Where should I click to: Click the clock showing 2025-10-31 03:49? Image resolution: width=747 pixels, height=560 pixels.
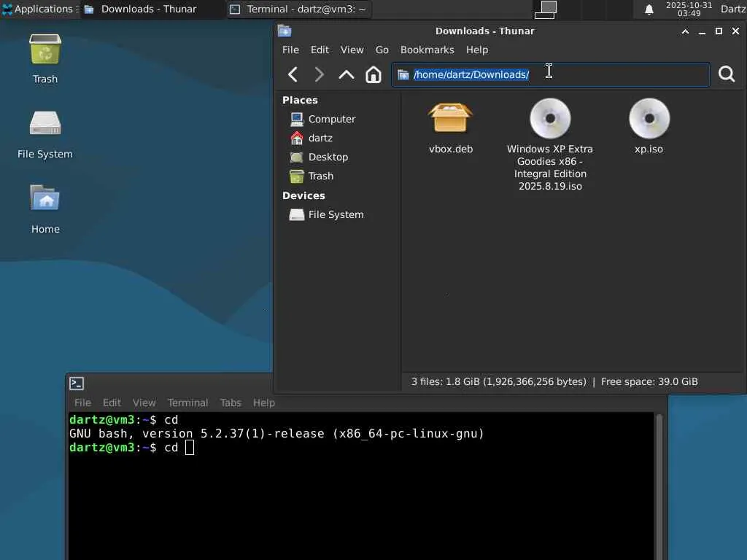[x=689, y=9]
